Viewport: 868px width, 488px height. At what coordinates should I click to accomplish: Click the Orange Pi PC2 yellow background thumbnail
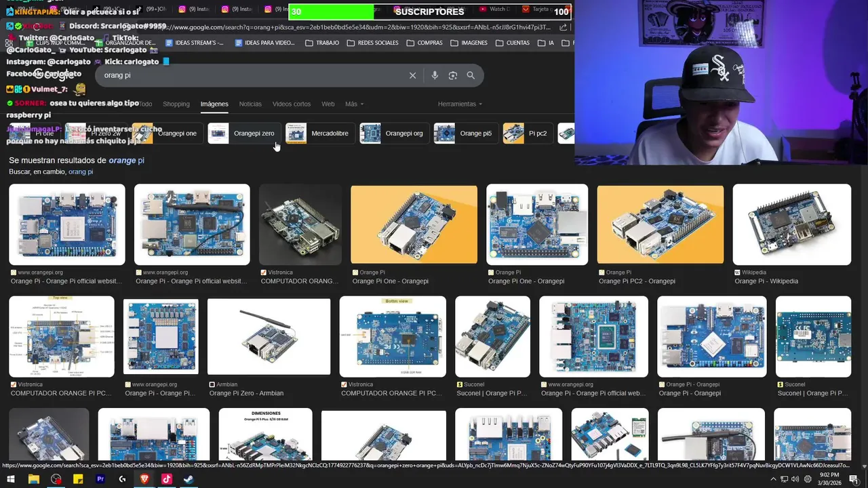pyautogui.click(x=660, y=224)
